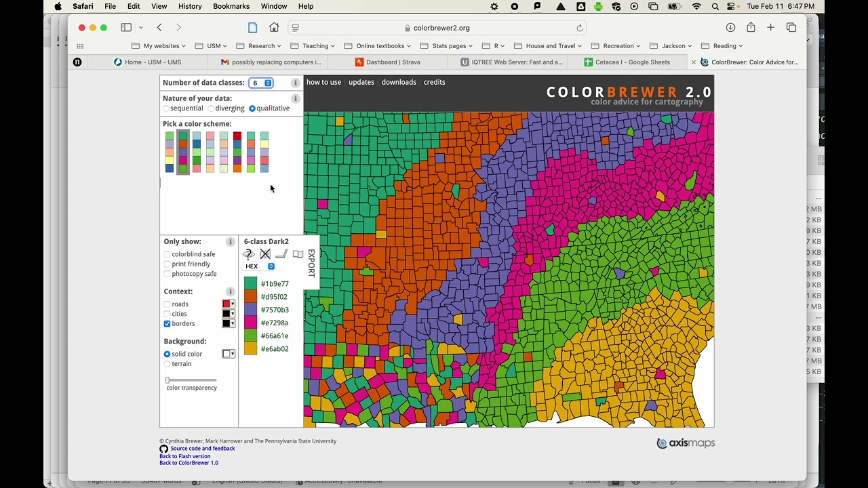Select the qualitative data radio button
This screenshot has height=488, width=868.
tap(252, 108)
